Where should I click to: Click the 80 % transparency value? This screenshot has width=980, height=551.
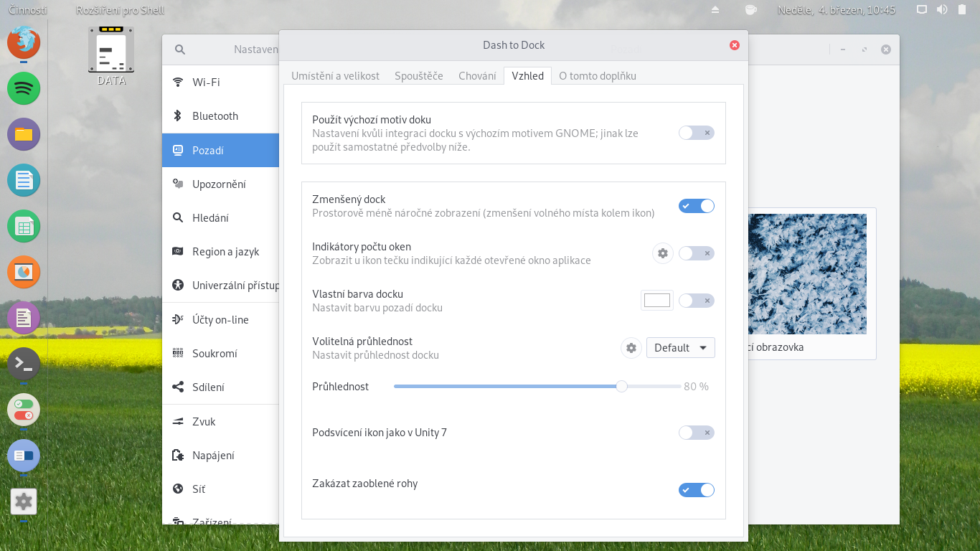(696, 387)
